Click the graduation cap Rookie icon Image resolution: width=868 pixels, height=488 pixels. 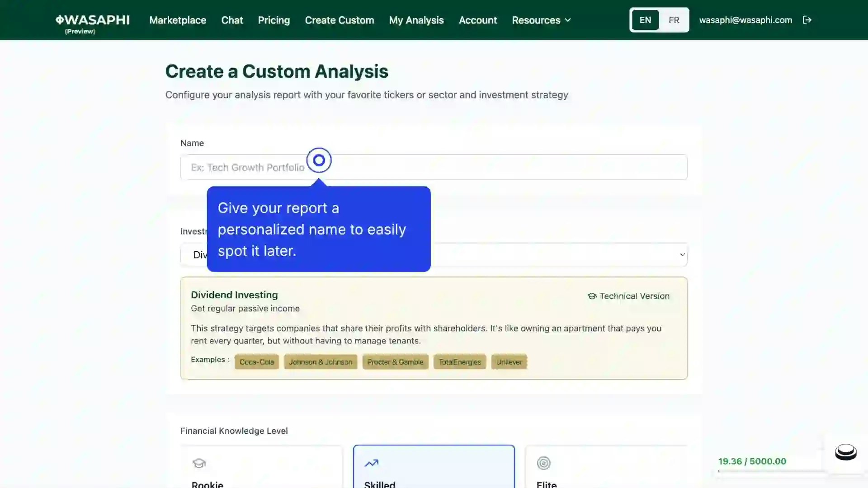click(199, 463)
